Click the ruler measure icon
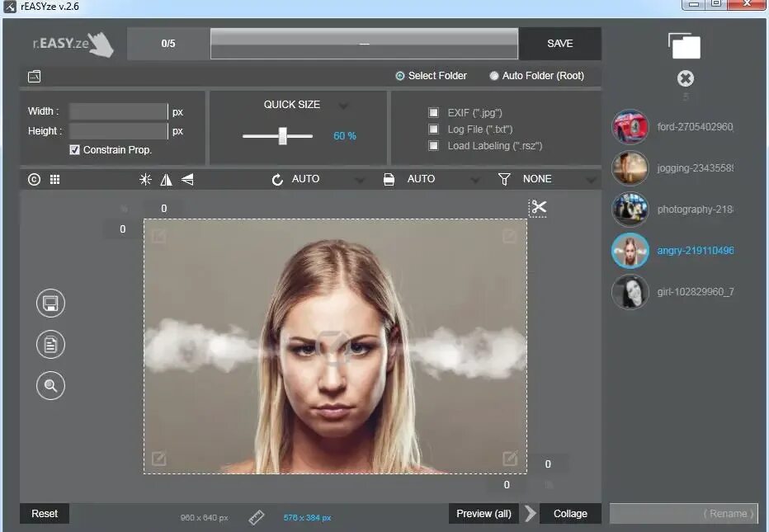Screen dimensions: 769x532 coord(257,517)
